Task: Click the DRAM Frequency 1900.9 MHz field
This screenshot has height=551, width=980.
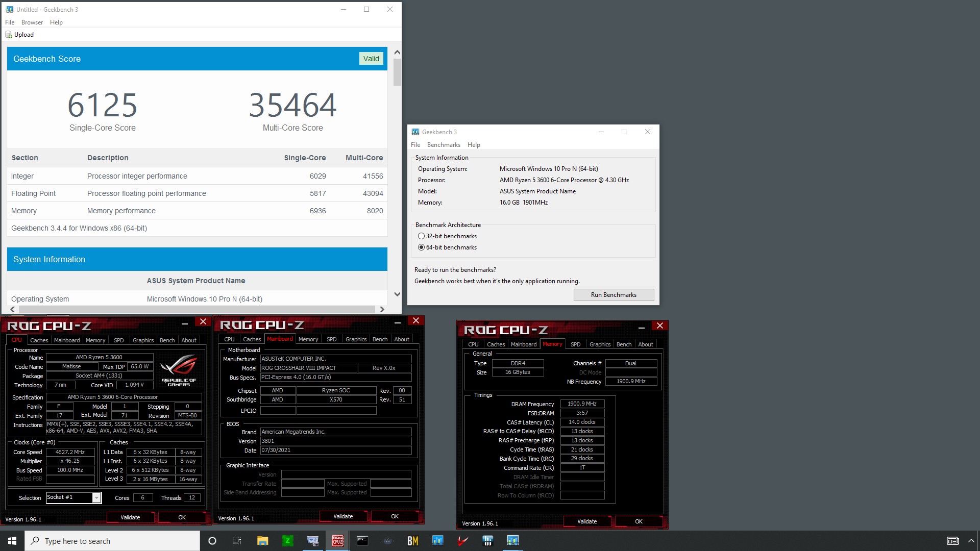Action: tap(582, 404)
